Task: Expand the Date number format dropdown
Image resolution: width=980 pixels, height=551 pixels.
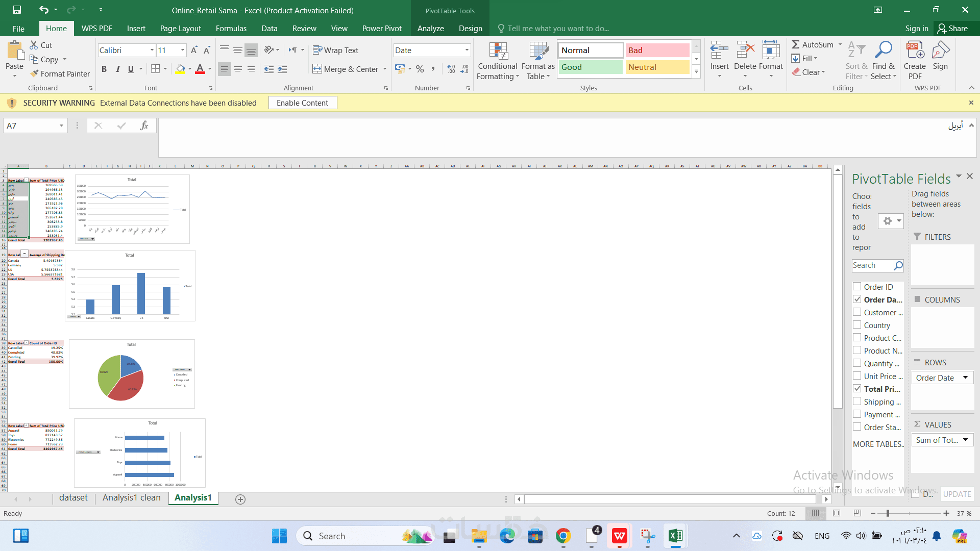Action: pos(467,50)
